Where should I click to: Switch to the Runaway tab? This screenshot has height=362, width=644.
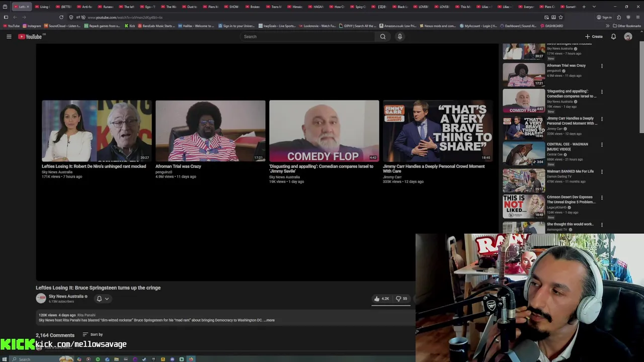click(106, 7)
